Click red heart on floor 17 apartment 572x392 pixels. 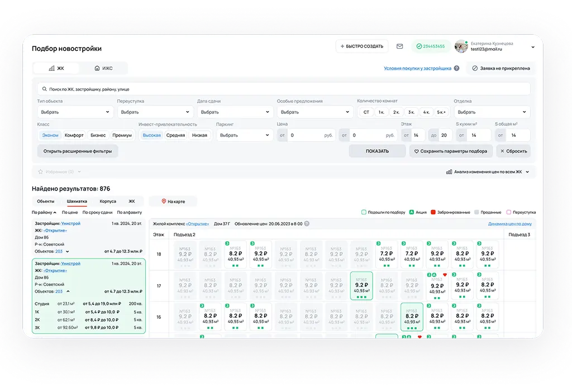[x=445, y=275]
